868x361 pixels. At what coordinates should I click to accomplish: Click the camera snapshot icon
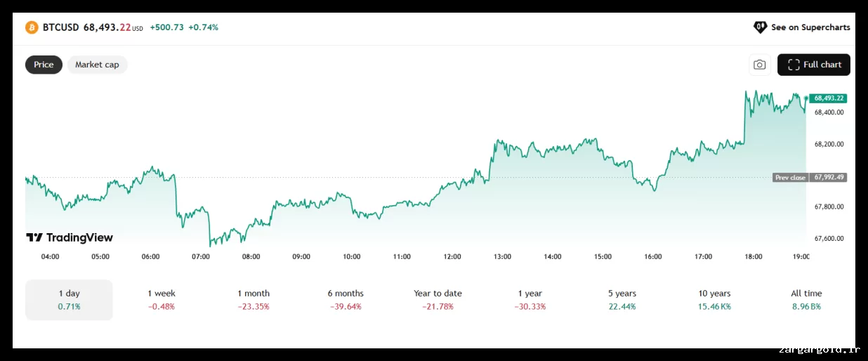tap(759, 65)
